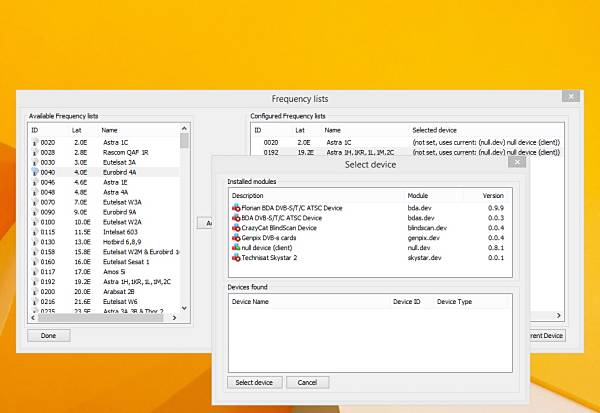This screenshot has height=413, width=600.
Task: Click the genpix.dev module name
Action: pyautogui.click(x=424, y=238)
